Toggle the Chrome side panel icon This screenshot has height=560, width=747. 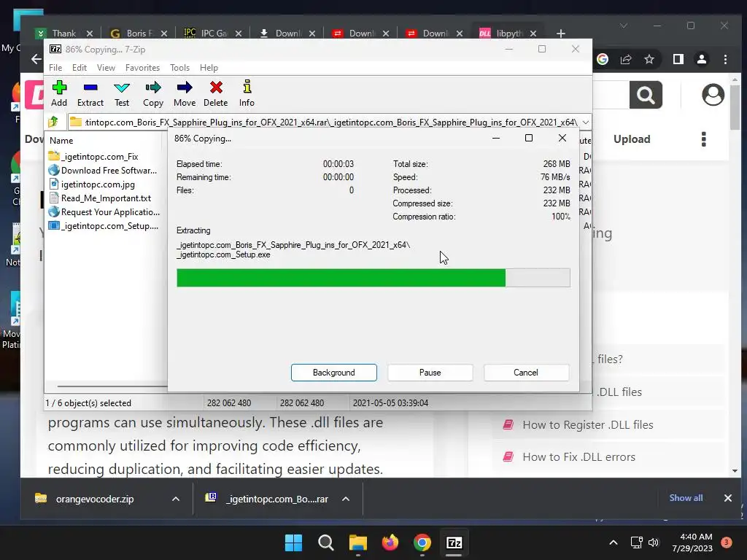(x=678, y=59)
